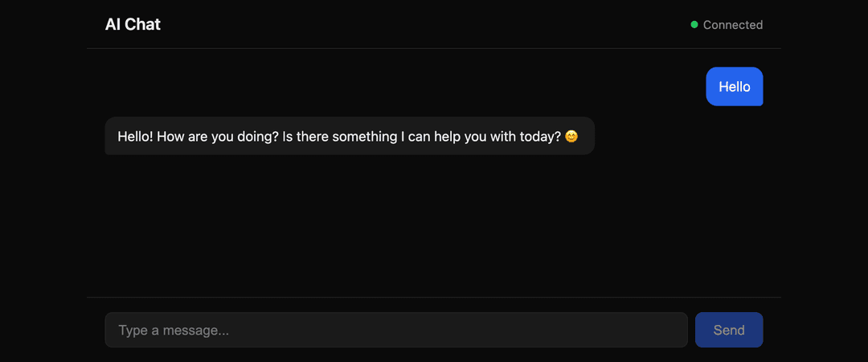Focus the 'Type a message...' input field
Screen dimensions: 868x362
pos(396,330)
